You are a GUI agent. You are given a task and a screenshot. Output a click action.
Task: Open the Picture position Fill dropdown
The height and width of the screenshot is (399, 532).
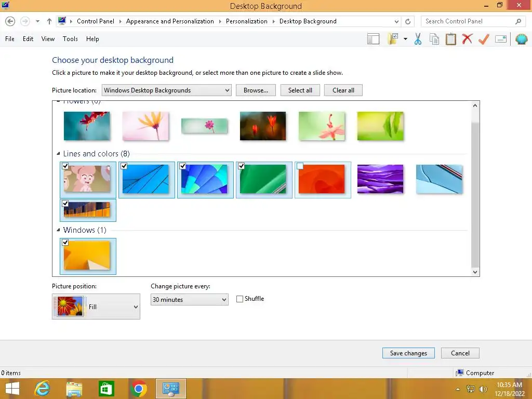[96, 307]
